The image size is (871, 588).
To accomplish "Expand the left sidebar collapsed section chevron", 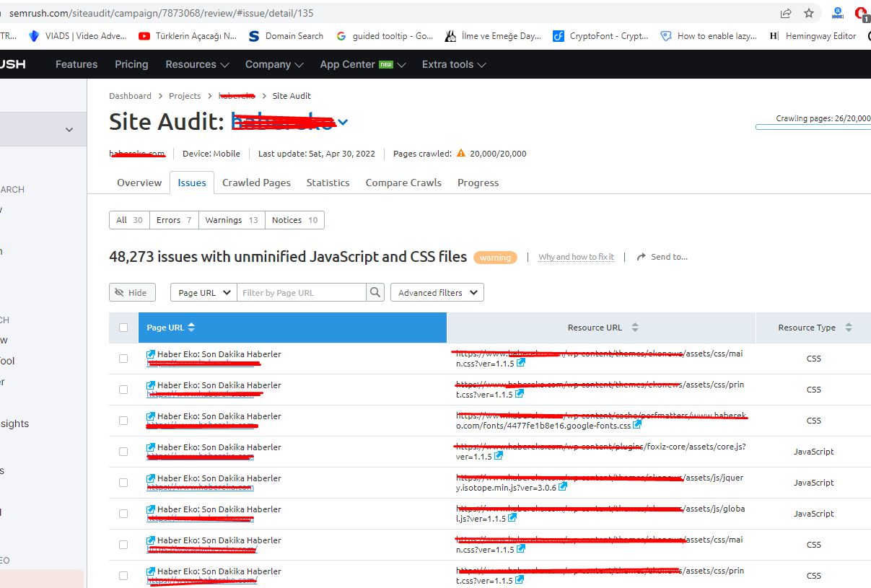I will [x=69, y=130].
